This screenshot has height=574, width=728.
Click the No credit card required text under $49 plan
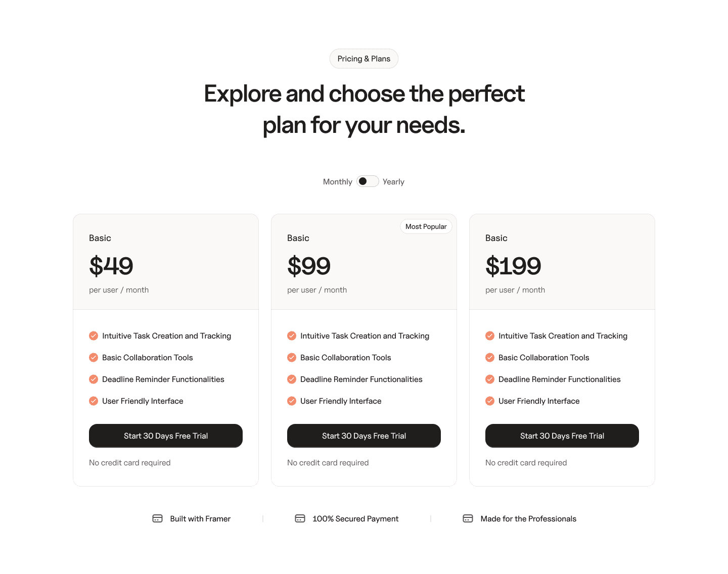click(x=129, y=462)
